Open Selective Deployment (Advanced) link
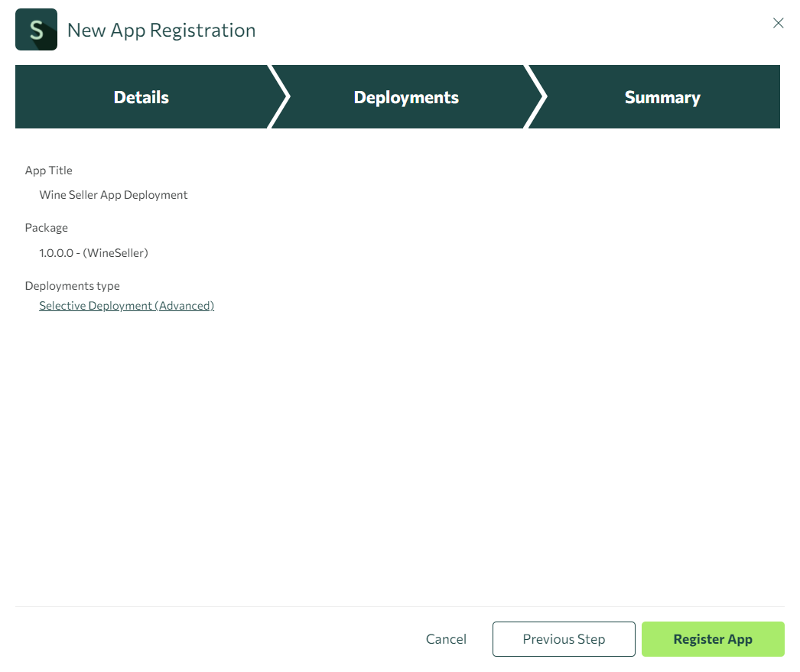The height and width of the screenshot is (672, 800). pos(126,305)
